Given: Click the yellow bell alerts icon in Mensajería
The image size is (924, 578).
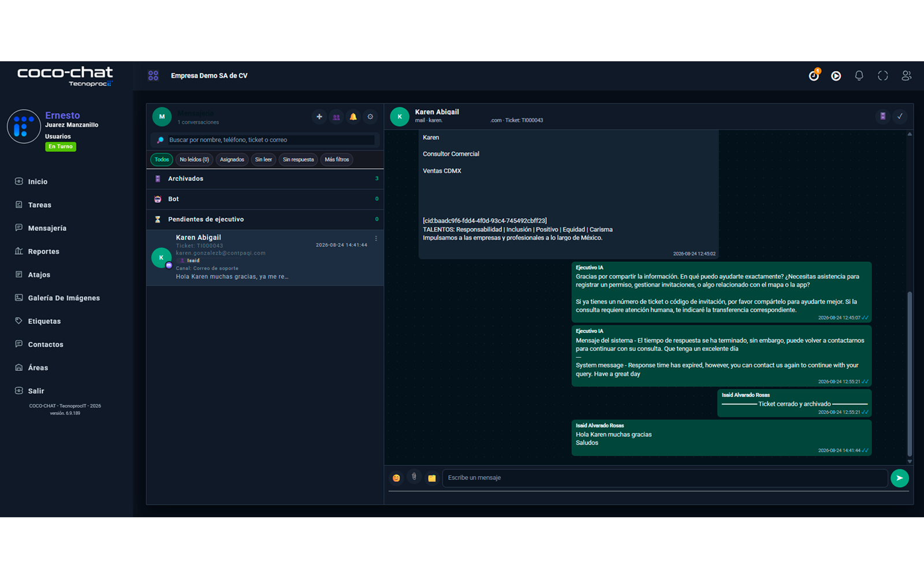Looking at the screenshot, I should tap(353, 117).
